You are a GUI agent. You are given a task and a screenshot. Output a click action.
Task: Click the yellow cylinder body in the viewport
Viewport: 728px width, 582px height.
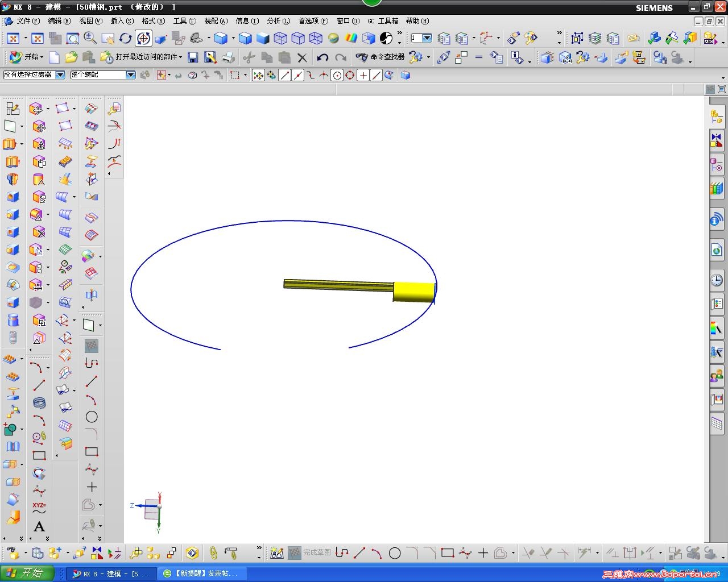pos(413,292)
